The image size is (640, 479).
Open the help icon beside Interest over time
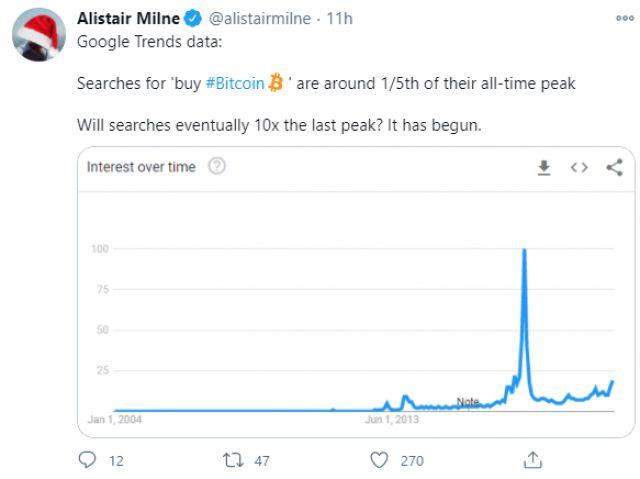217,166
